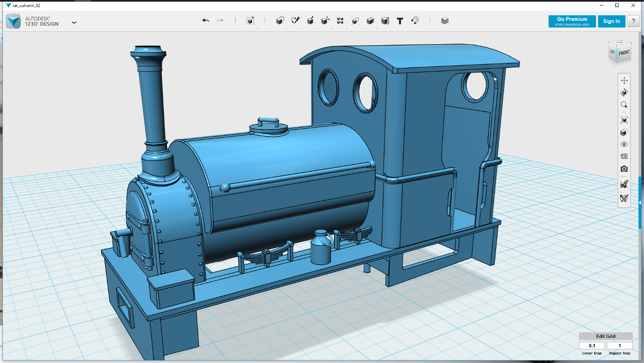The image size is (644, 363).
Task: Open the Combine tool menu
Action: (370, 21)
